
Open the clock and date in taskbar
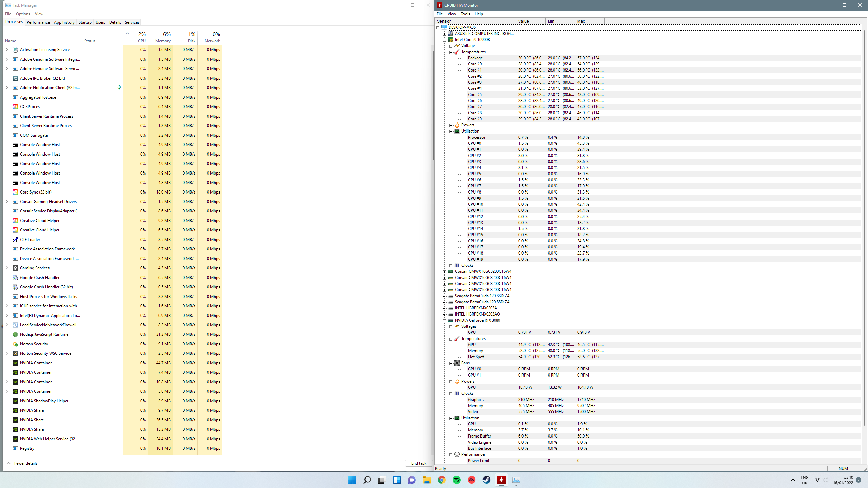coord(843,480)
